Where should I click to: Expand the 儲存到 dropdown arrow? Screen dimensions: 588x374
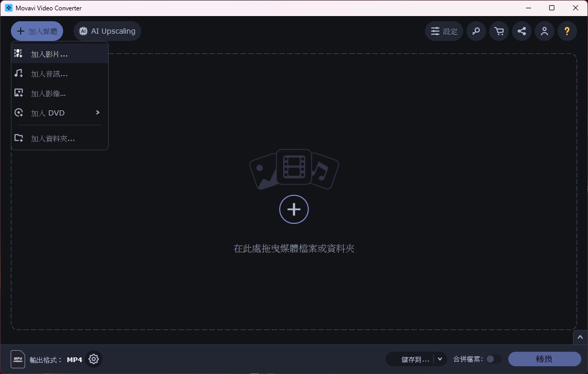[440, 359]
